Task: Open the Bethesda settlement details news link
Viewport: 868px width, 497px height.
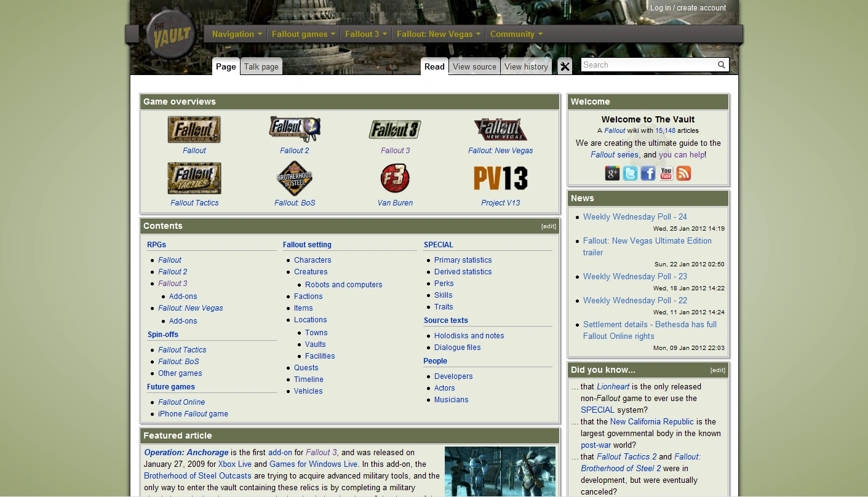Action: click(650, 330)
